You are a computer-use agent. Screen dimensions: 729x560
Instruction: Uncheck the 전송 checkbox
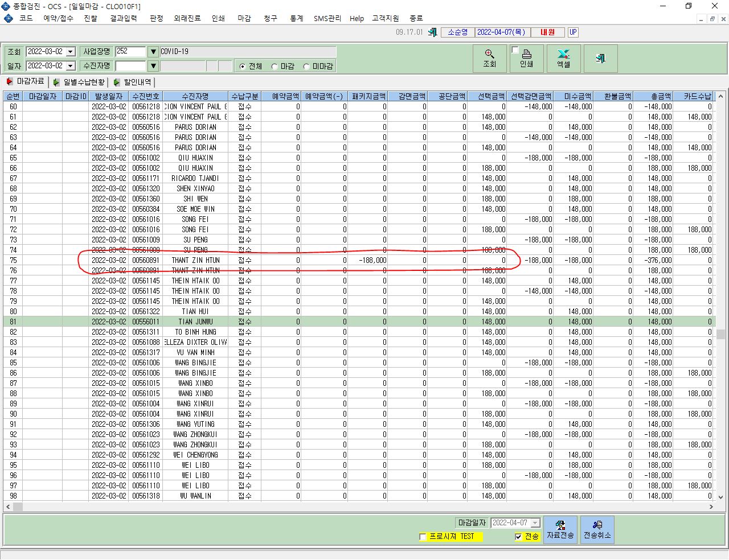pos(518,537)
